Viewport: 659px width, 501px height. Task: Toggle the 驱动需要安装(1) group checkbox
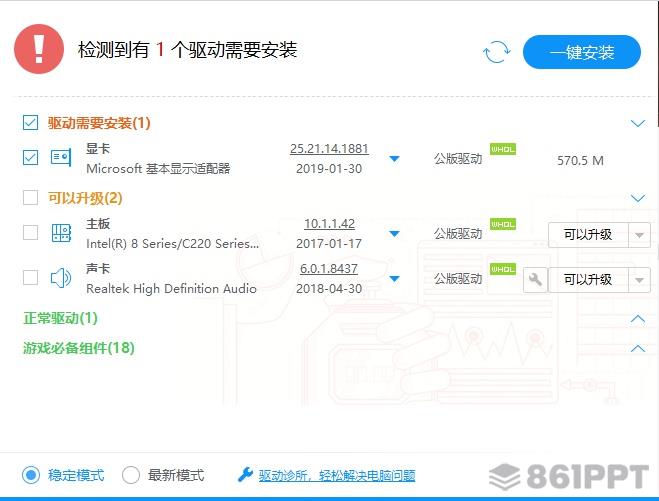(30, 123)
